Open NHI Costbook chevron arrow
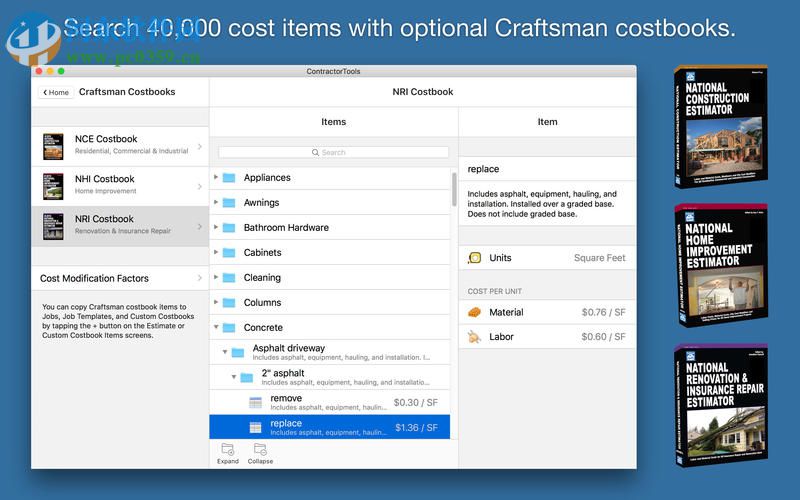Image resolution: width=800 pixels, height=500 pixels. [199, 187]
